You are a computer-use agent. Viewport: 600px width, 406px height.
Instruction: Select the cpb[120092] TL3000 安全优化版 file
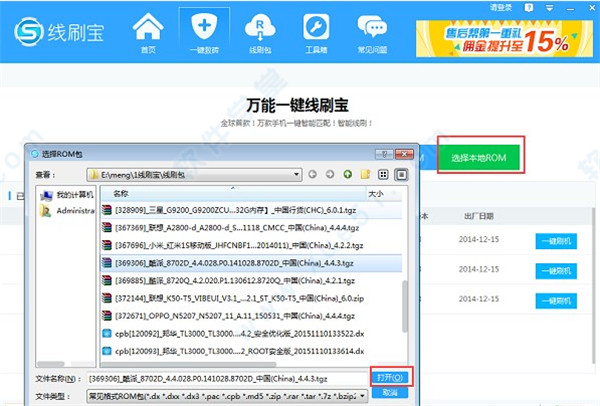click(251, 334)
